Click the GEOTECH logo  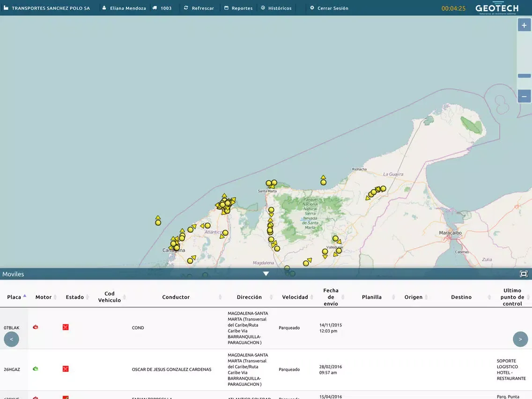(x=497, y=8)
